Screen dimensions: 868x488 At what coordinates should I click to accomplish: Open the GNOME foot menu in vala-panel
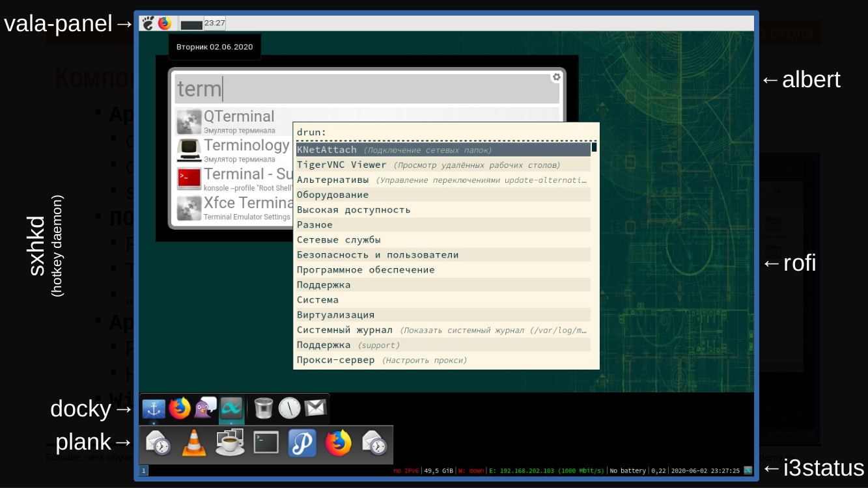pos(147,22)
